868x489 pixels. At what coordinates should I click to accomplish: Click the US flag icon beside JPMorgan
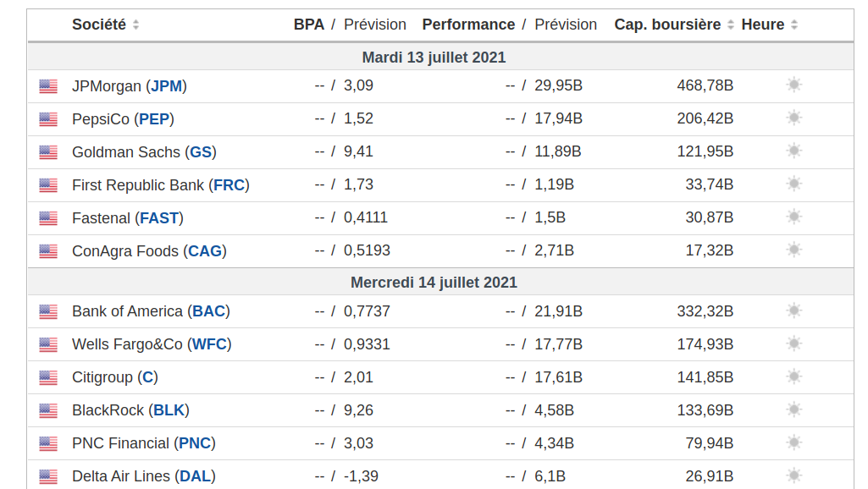(x=48, y=86)
